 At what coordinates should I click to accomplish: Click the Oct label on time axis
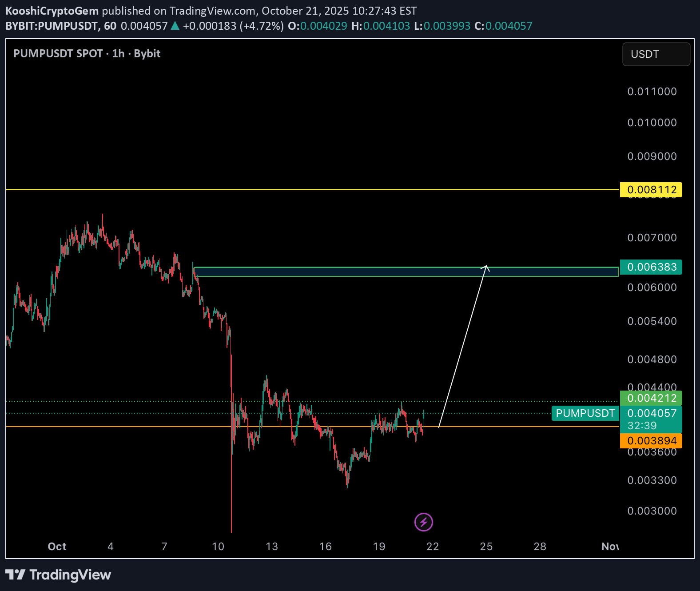(x=57, y=547)
